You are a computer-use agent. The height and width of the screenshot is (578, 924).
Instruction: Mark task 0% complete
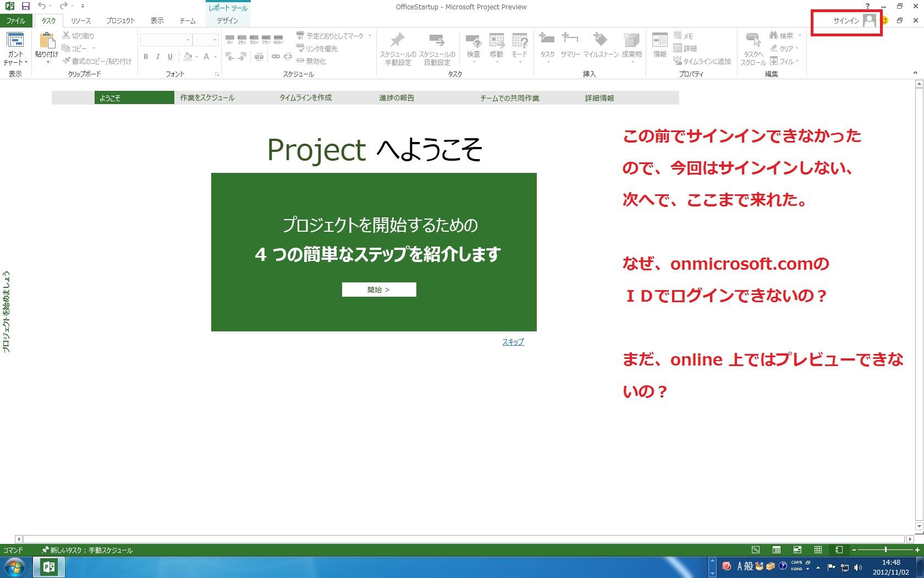230,39
